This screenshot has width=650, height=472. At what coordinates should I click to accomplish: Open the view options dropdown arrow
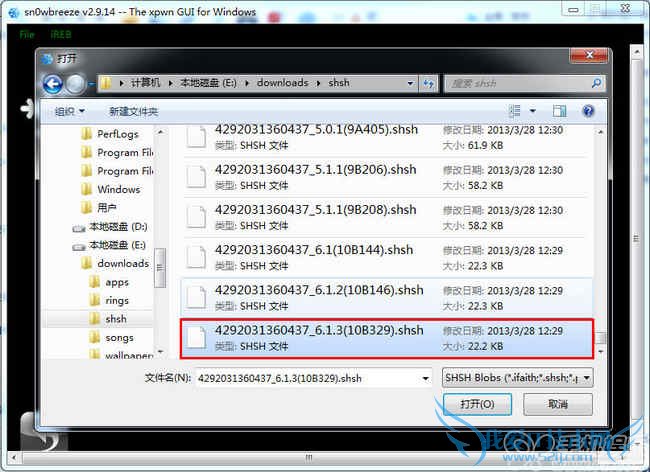click(533, 111)
